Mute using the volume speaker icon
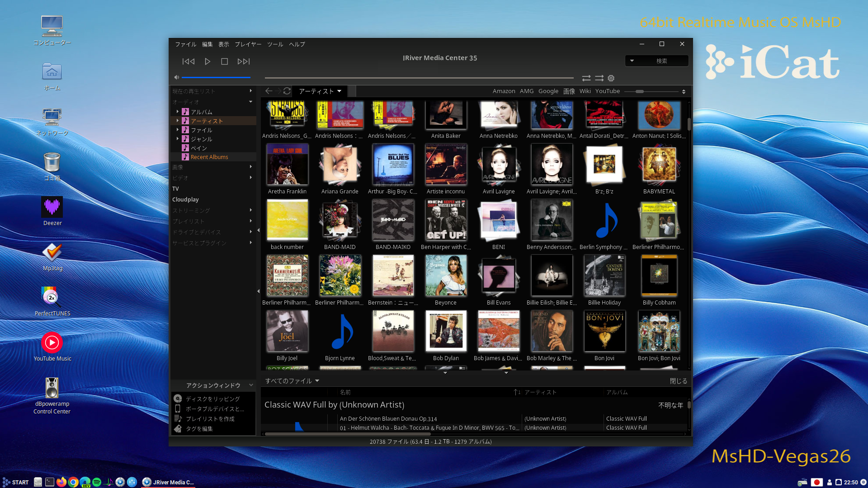This screenshot has width=868, height=488. click(x=177, y=77)
